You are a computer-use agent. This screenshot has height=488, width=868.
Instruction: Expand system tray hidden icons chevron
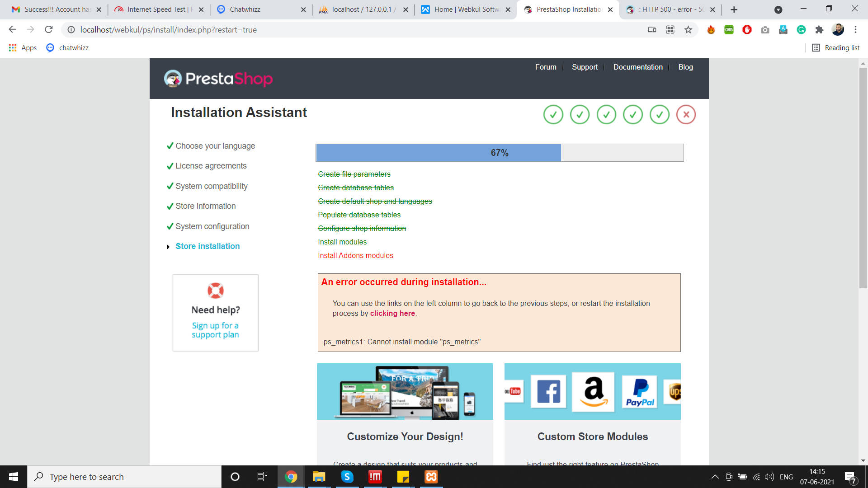(x=715, y=477)
